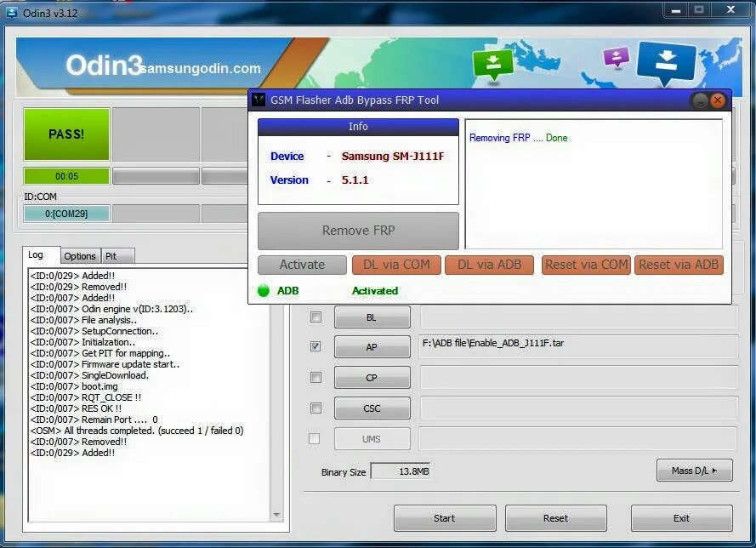The image size is (756, 548).
Task: Click the 'Removing FRP .... Done' message
Action: tap(518, 138)
